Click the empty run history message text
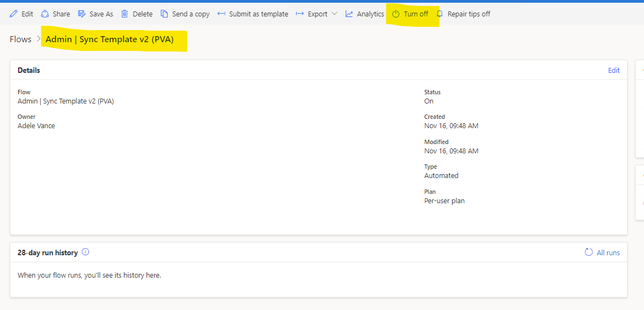 (89, 275)
